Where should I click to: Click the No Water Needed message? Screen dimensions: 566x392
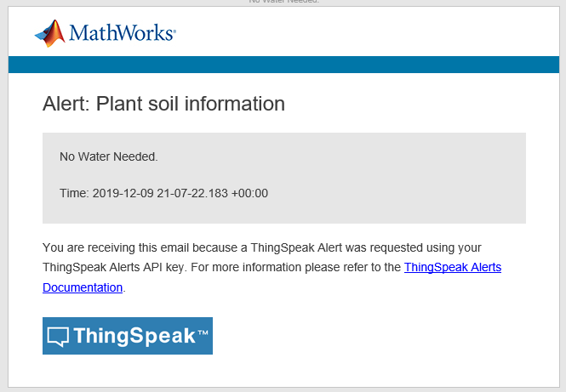click(108, 156)
